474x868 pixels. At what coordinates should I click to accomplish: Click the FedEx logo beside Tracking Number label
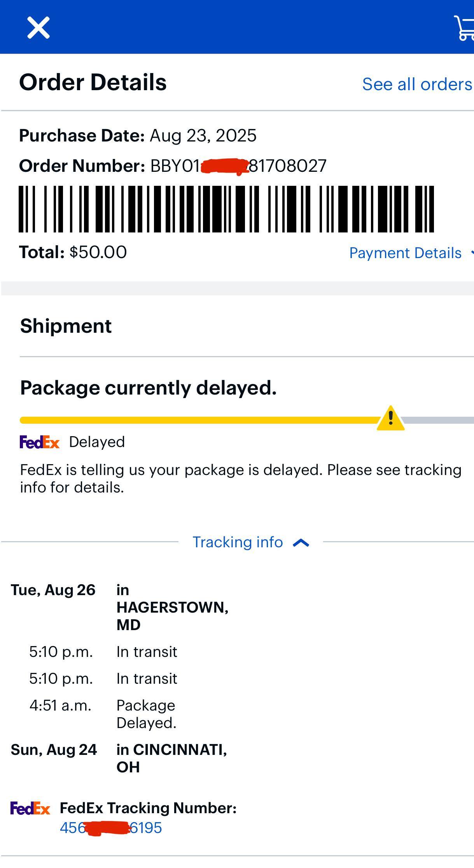[x=30, y=808]
